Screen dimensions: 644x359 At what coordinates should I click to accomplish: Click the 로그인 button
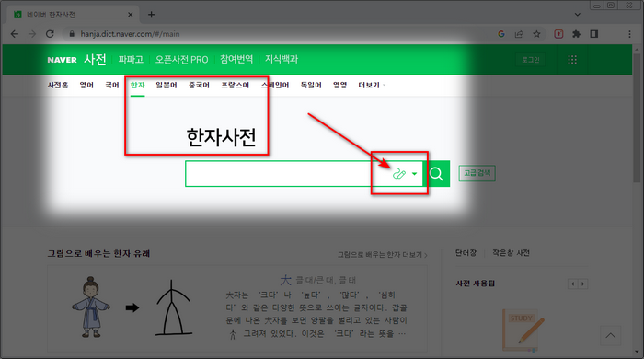pyautogui.click(x=530, y=60)
